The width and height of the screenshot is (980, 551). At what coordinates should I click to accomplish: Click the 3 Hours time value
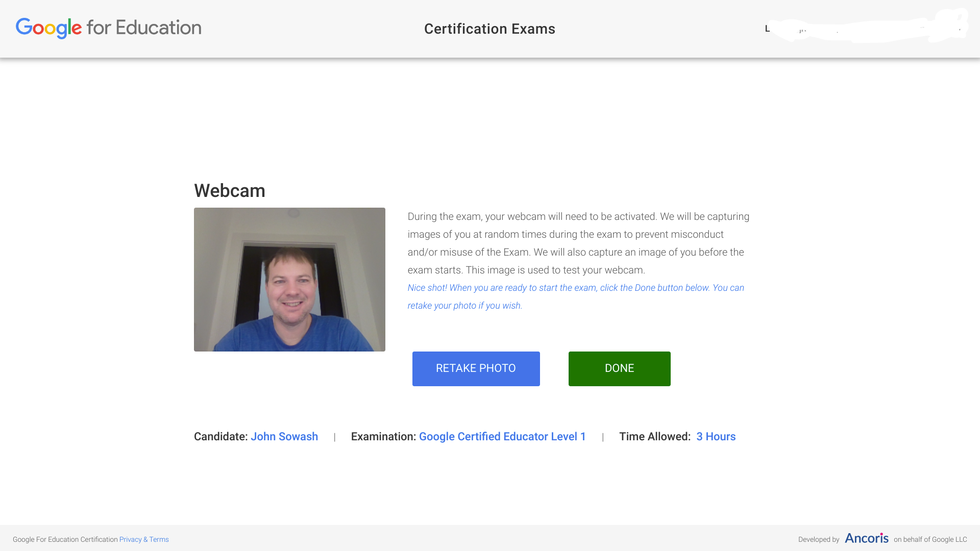coord(716,437)
